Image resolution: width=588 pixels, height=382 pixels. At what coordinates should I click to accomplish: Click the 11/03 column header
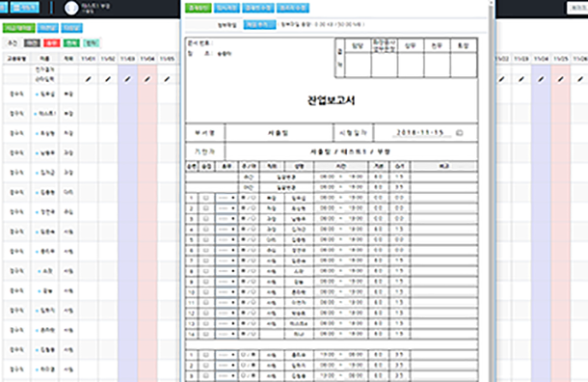pos(128,59)
